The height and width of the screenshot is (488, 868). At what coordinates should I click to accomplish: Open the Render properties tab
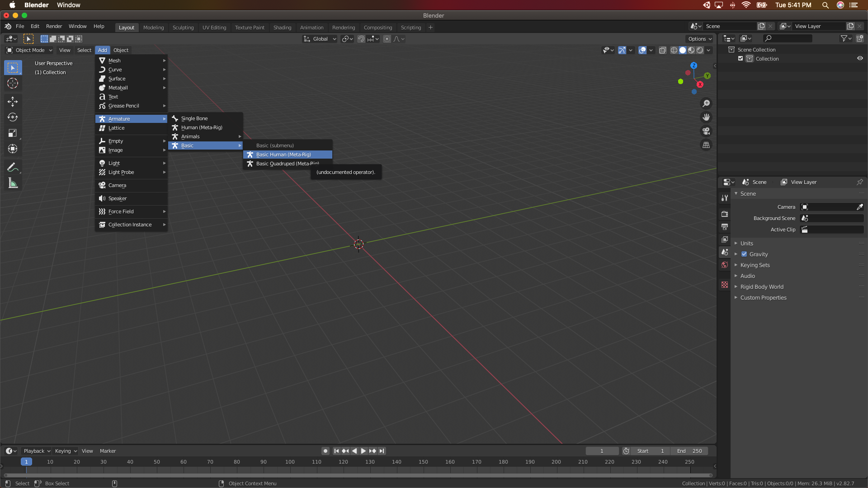click(725, 214)
